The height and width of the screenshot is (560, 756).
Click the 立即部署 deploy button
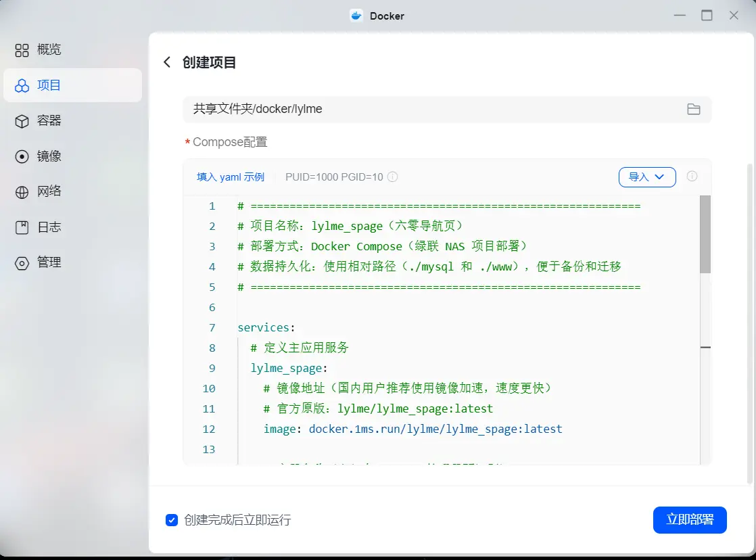690,520
